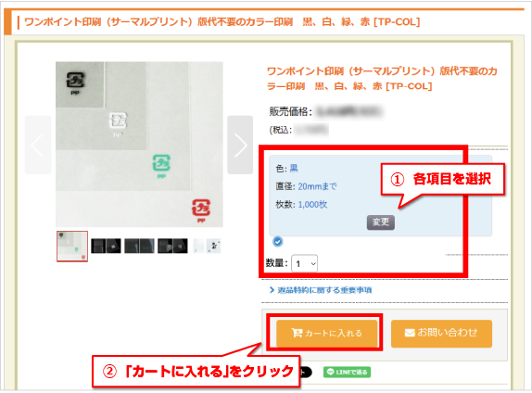Click the お問い合わせ button
Viewport: 532px width, 393px height.
441,333
